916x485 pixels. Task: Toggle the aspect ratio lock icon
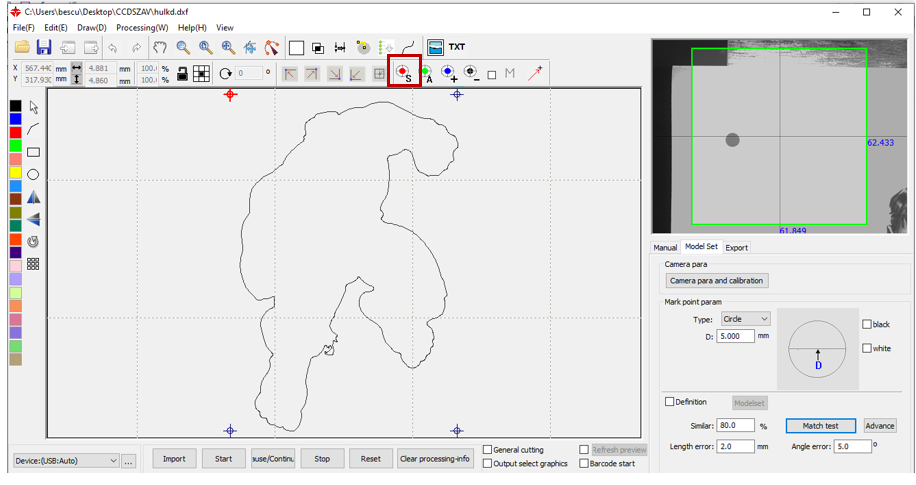point(182,74)
